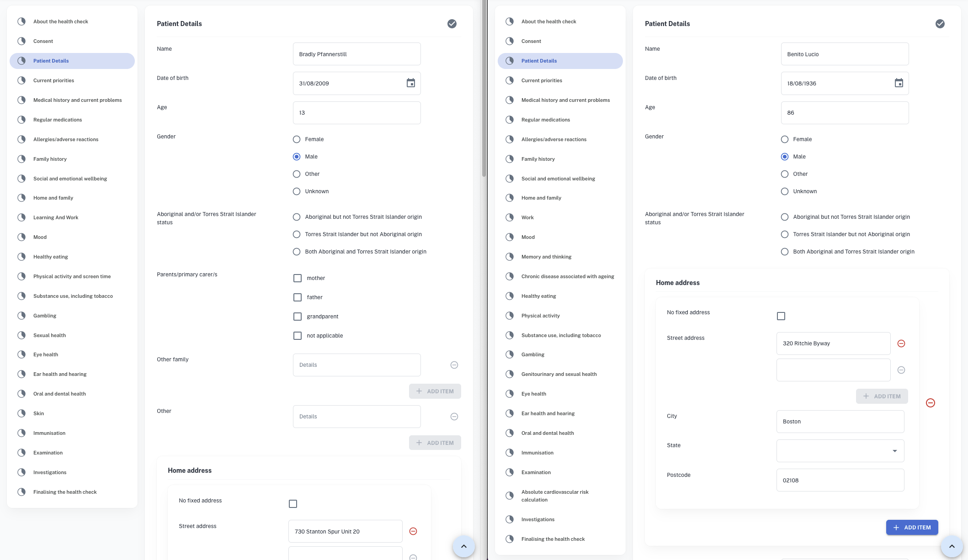Click progress icon beside Sexual health

[x=21, y=335]
